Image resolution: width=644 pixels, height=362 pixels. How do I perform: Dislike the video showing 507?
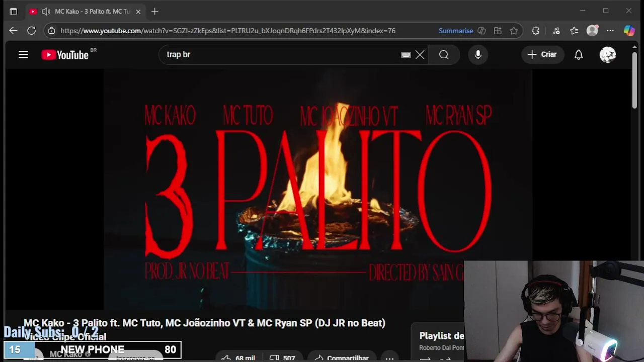pyautogui.click(x=283, y=357)
